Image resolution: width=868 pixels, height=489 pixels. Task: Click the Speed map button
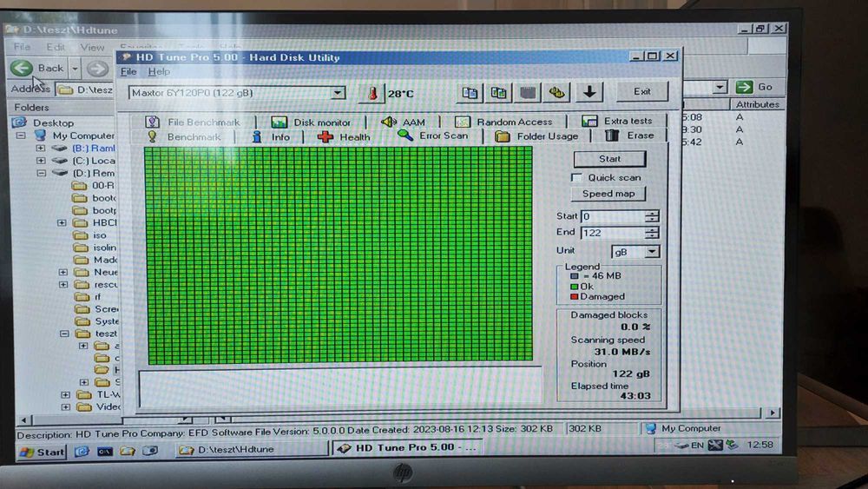click(608, 194)
